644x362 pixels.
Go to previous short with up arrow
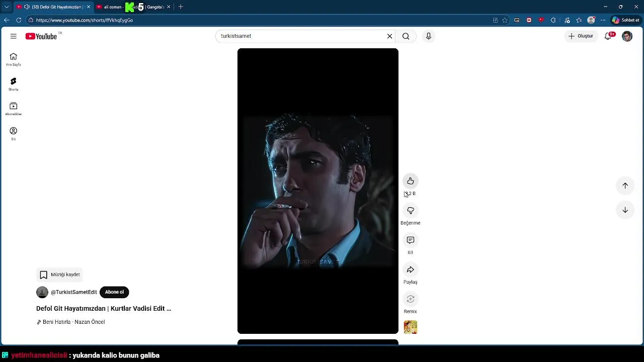pos(625,186)
